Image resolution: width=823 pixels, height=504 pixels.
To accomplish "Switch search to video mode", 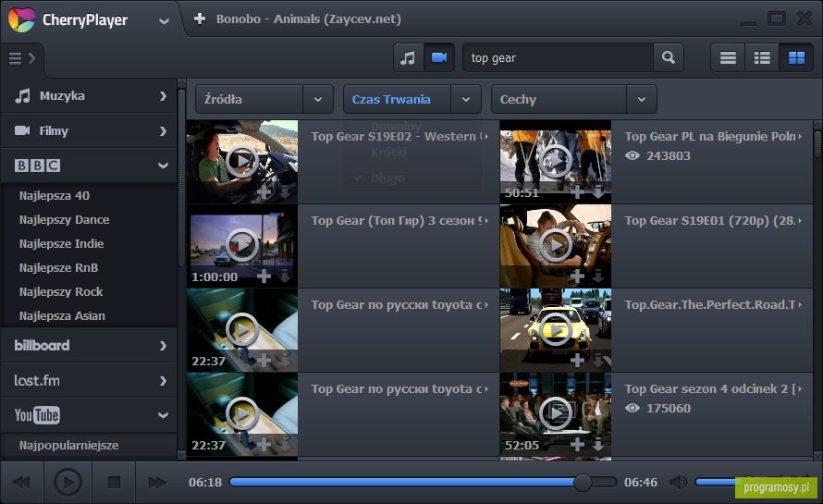I will tap(439, 57).
